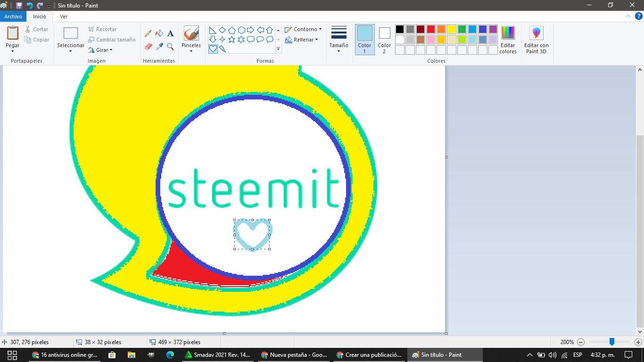This screenshot has height=362, width=644.
Task: Switch to the Inicio tab
Action: [40, 16]
